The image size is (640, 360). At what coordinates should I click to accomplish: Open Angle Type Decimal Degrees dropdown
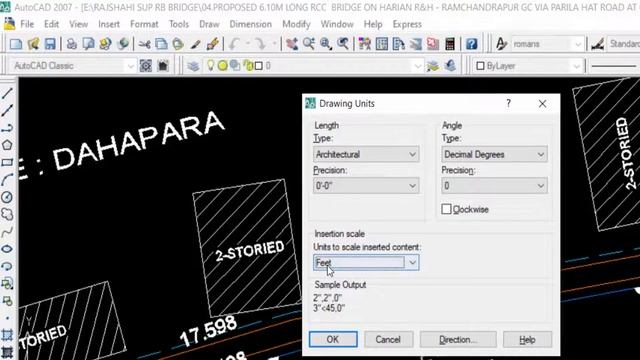click(494, 154)
